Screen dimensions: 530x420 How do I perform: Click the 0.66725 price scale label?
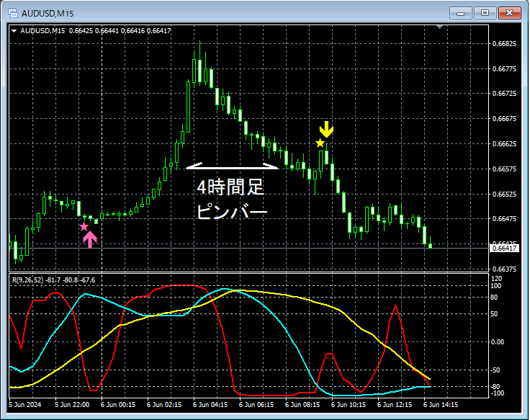pyautogui.click(x=504, y=94)
